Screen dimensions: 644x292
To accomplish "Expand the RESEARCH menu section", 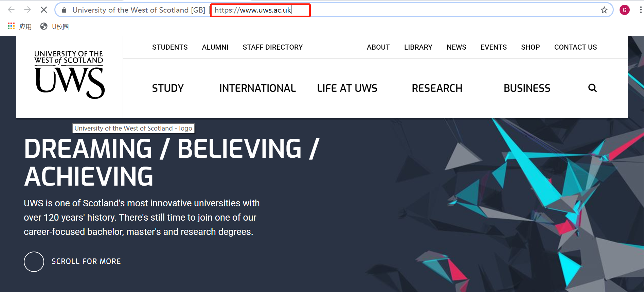I will point(437,88).
